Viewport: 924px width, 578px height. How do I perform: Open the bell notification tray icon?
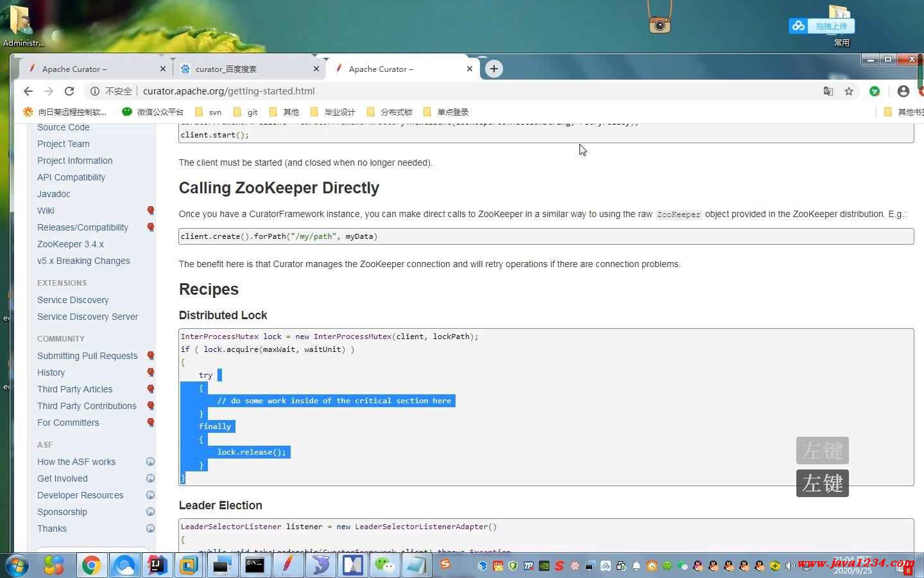(x=637, y=566)
